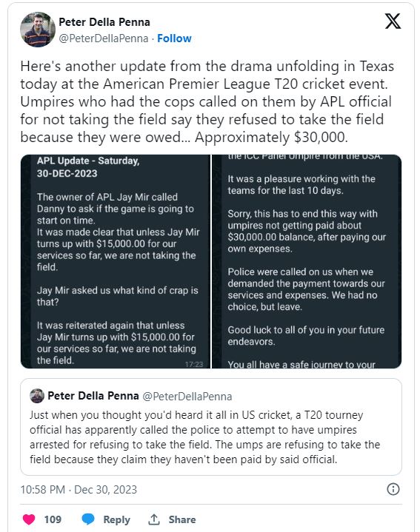
Task: Click the share upload arrow icon
Action: click(154, 519)
